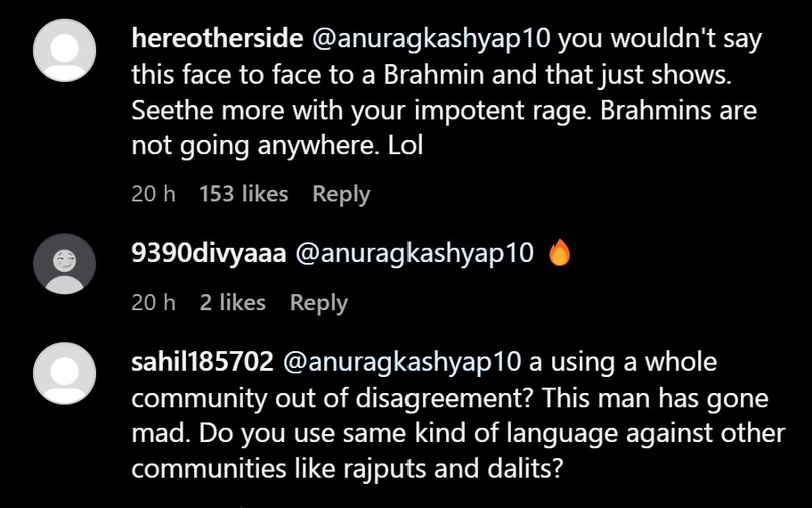
Task: Click sahil185702's profile avatar
Action: (64, 372)
